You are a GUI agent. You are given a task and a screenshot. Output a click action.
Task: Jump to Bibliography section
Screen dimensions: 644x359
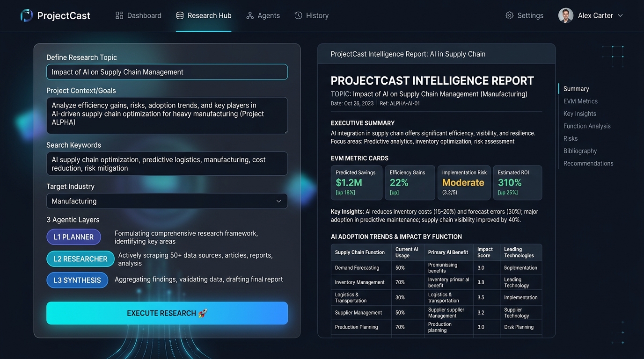pyautogui.click(x=580, y=151)
